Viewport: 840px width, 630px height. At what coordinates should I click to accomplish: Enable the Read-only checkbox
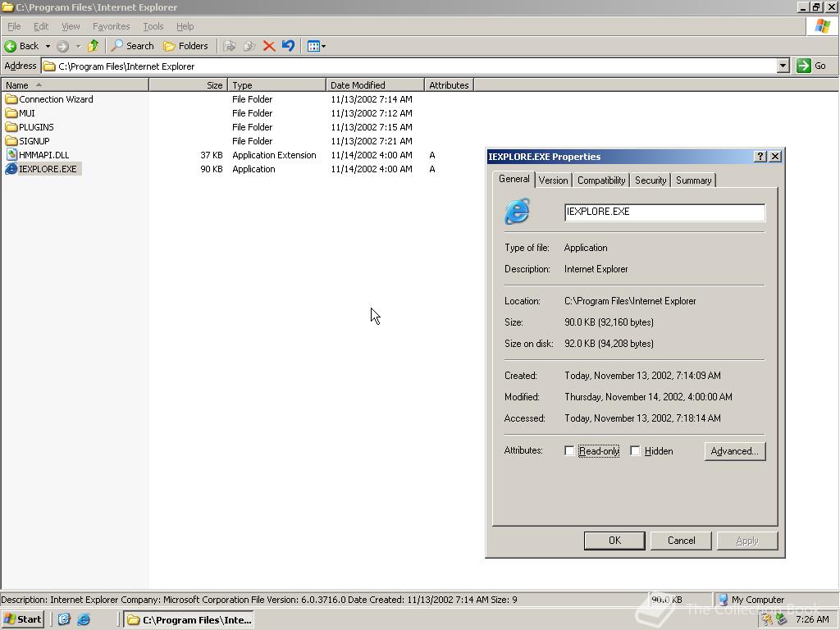[569, 451]
